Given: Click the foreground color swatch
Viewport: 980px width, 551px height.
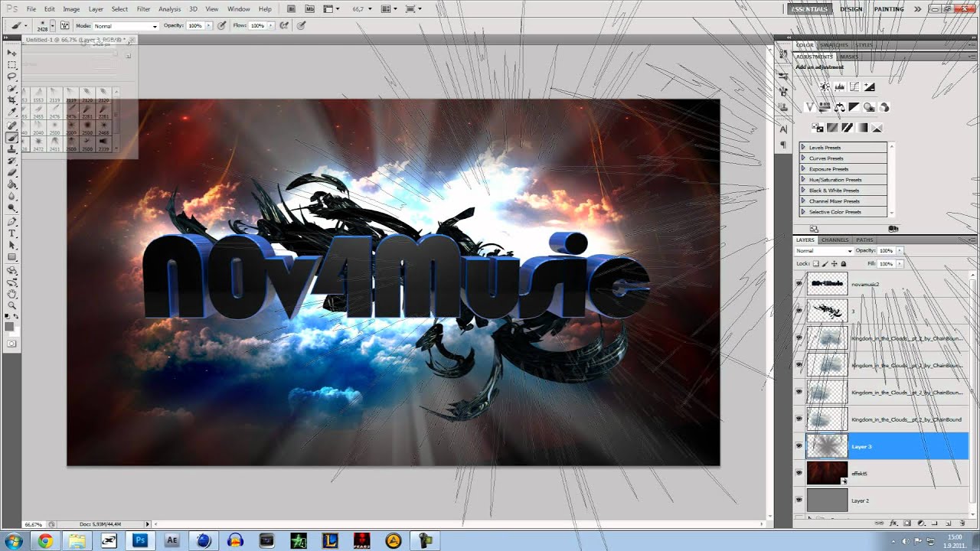Looking at the screenshot, I should coord(10,327).
